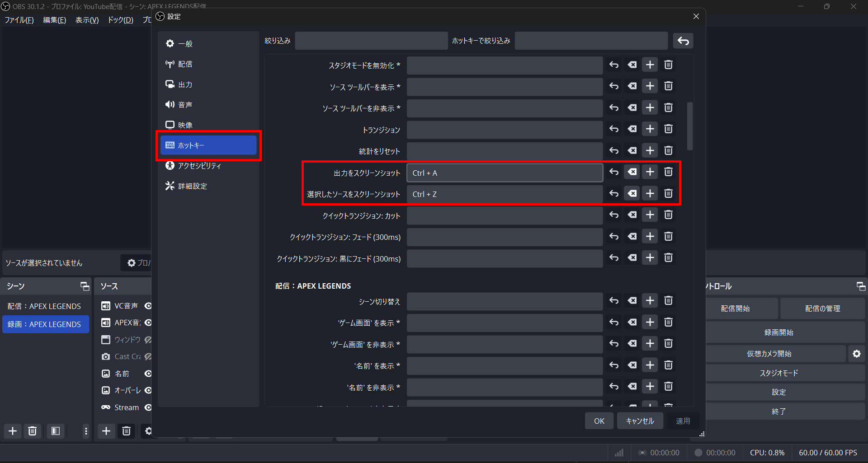Image resolution: width=868 pixels, height=463 pixels.
Task: Add another hotkey for 選択したソースをスクリーンショット
Action: click(x=650, y=194)
